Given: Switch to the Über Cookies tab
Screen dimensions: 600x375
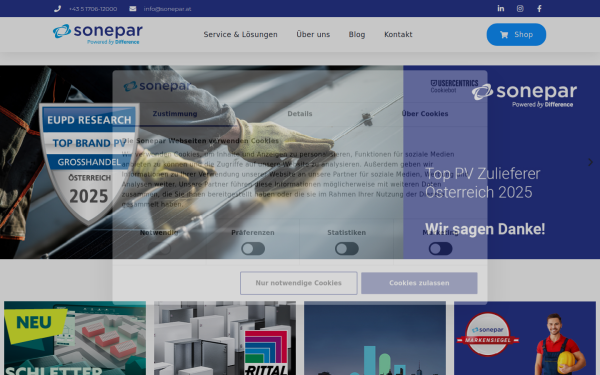Looking at the screenshot, I should 425,114.
